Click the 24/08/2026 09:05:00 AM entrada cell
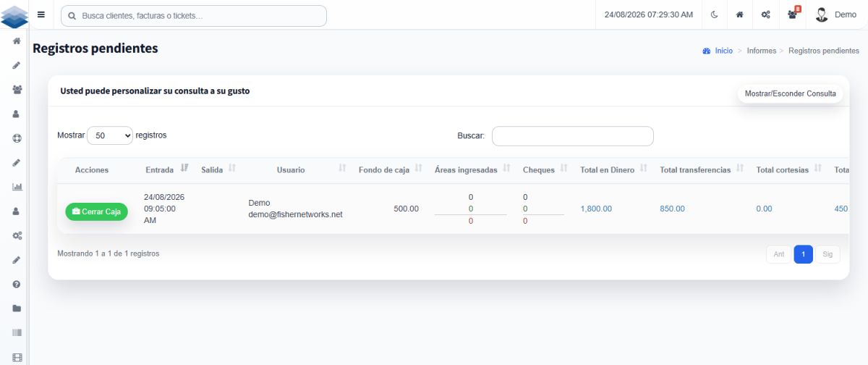Image resolution: width=868 pixels, height=365 pixels. click(x=164, y=209)
